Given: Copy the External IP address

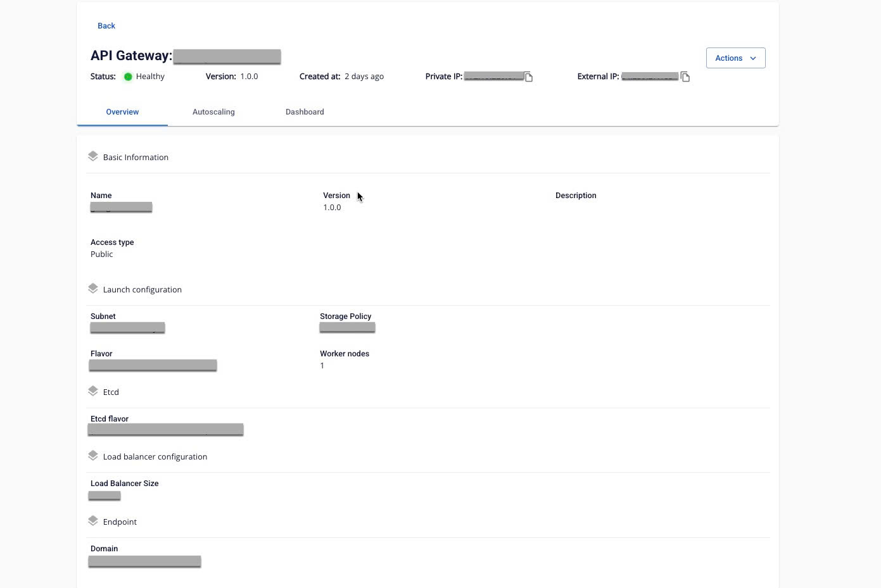Looking at the screenshot, I should coord(685,77).
